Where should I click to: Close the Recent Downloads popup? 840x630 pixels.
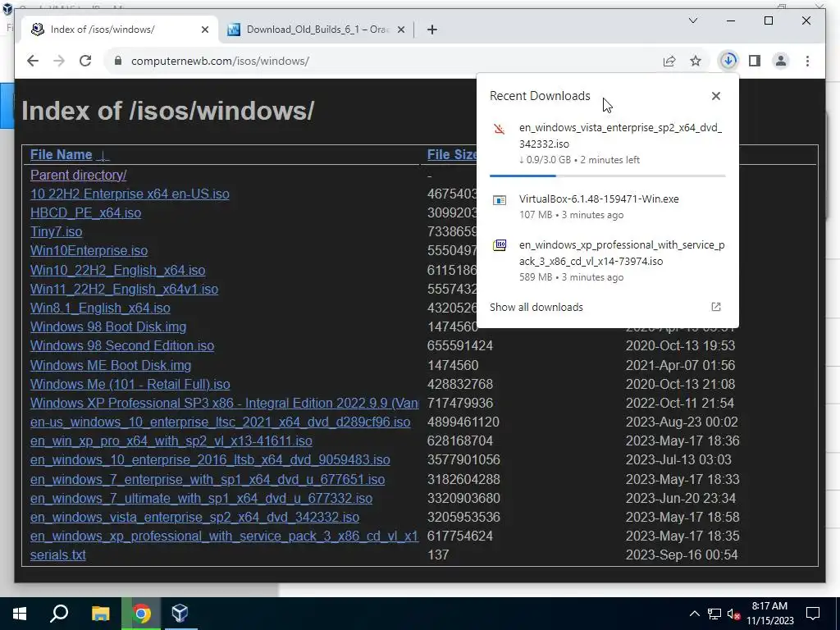tap(715, 96)
